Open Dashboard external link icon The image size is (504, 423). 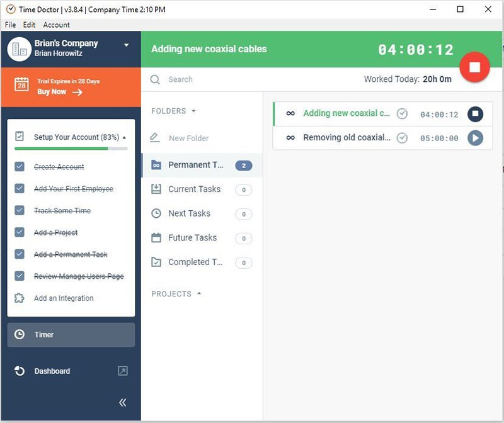tap(123, 371)
